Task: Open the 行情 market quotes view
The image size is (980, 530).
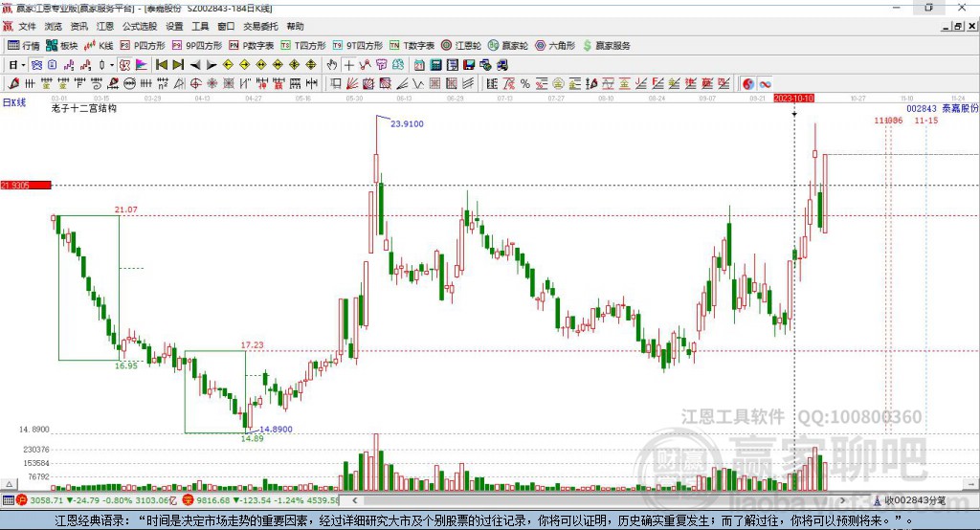Action: click(23, 46)
